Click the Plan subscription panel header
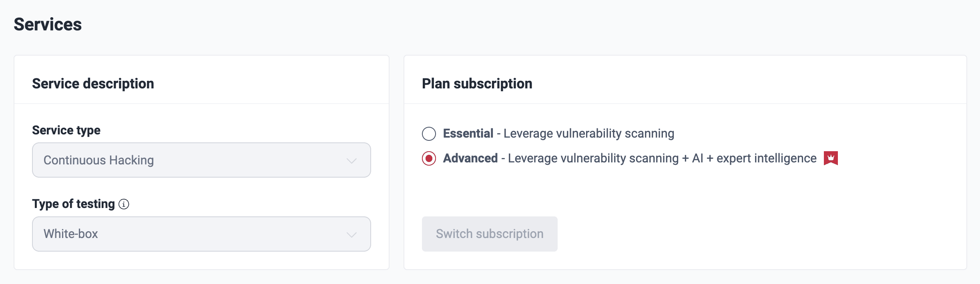The width and height of the screenshot is (980, 284). (x=477, y=83)
